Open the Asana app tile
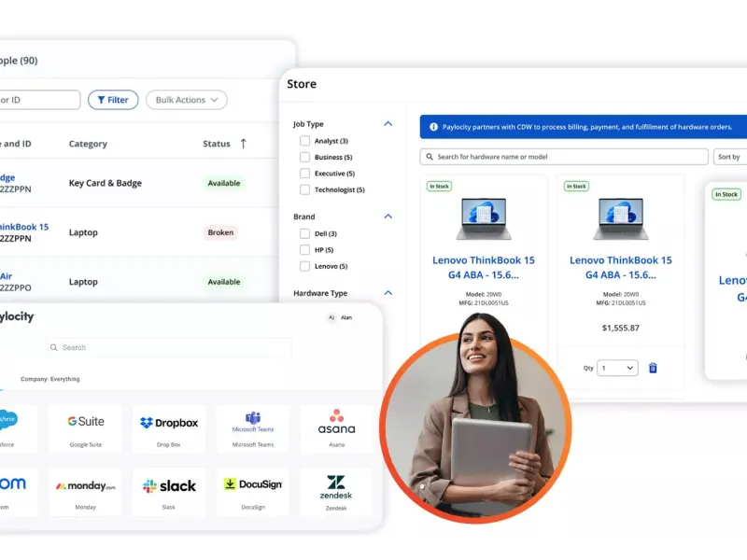Viewport: 747px width, 560px height. [336, 428]
